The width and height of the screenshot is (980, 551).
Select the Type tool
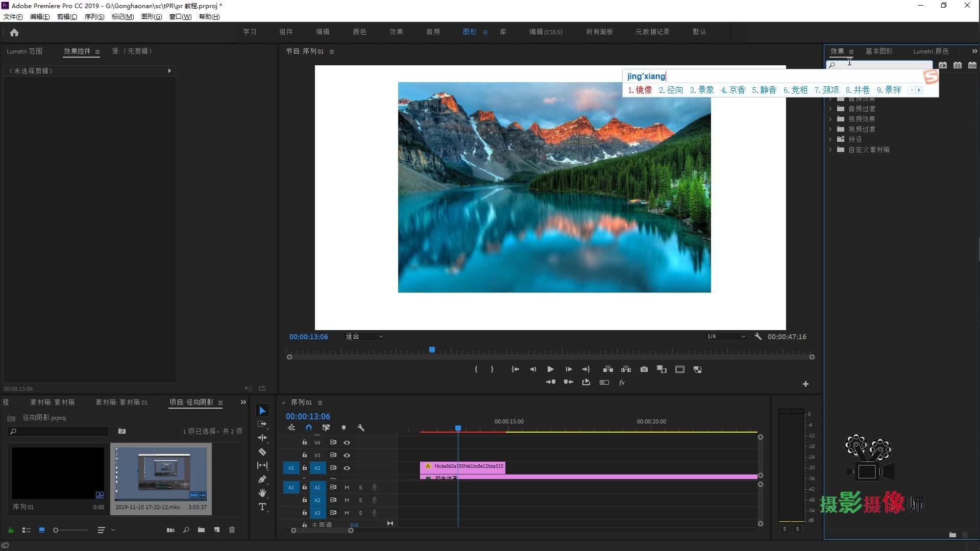[x=262, y=507]
